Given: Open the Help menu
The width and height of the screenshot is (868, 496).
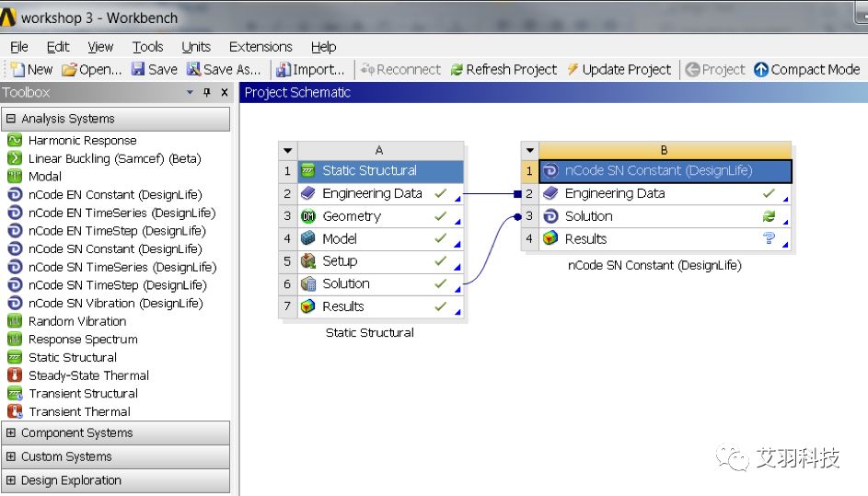Looking at the screenshot, I should click(323, 47).
